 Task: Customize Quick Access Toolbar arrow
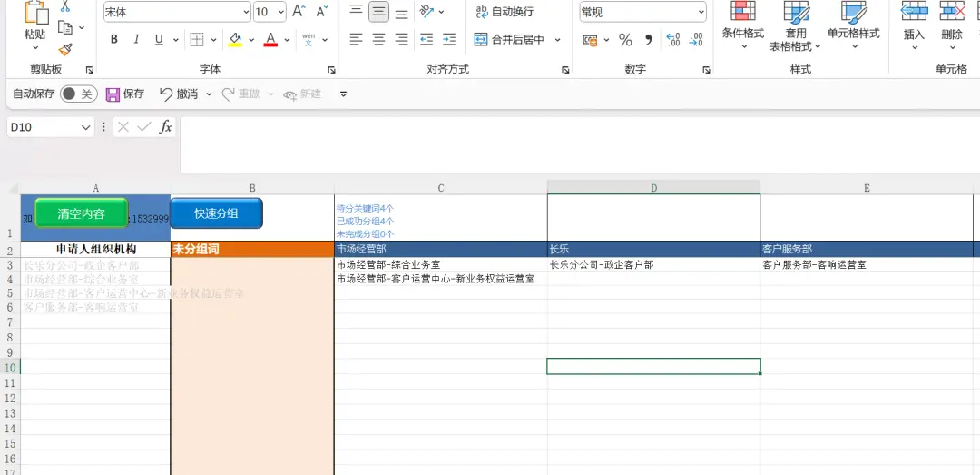tap(343, 94)
